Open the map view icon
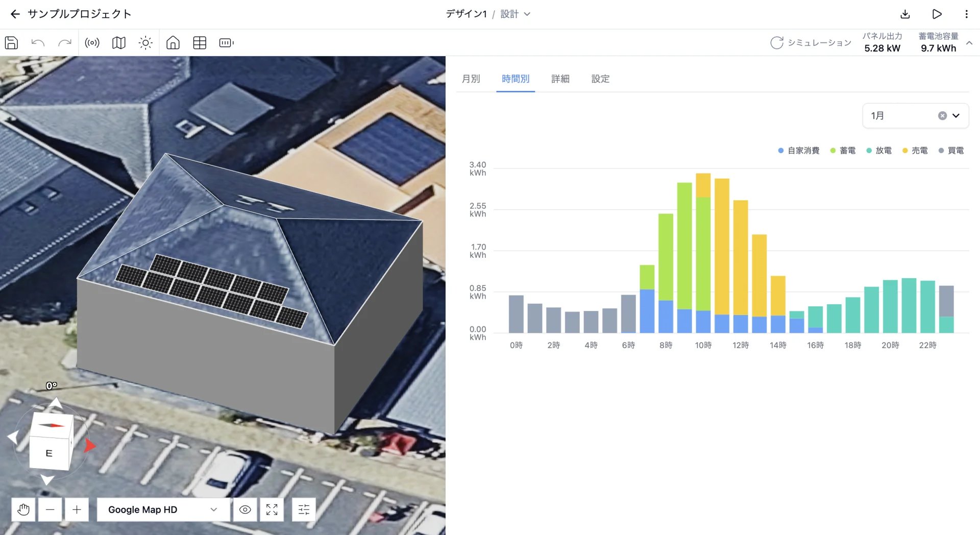This screenshot has width=980, height=535. click(119, 43)
